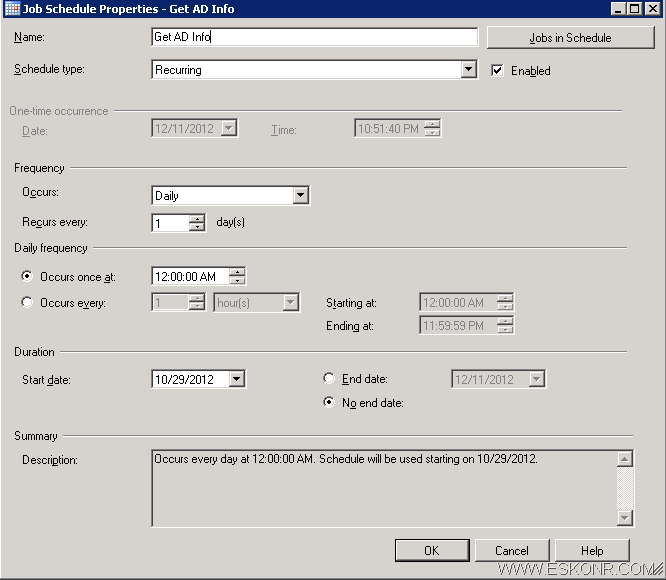Open the disabled End date dropdown

[x=536, y=379]
